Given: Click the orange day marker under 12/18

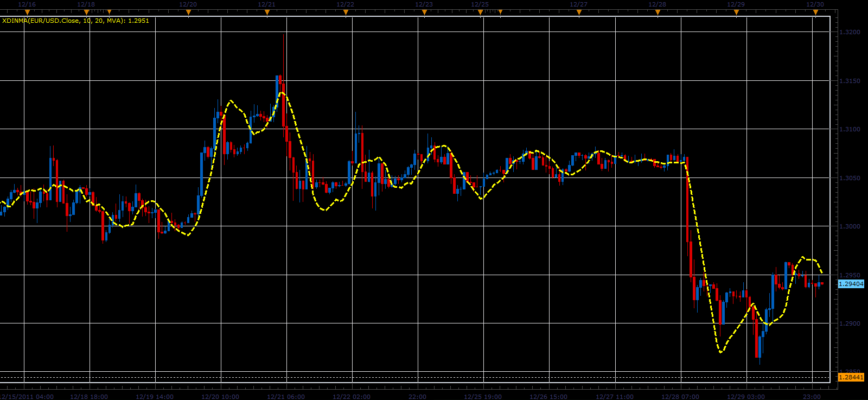Looking at the screenshot, I should (86, 11).
